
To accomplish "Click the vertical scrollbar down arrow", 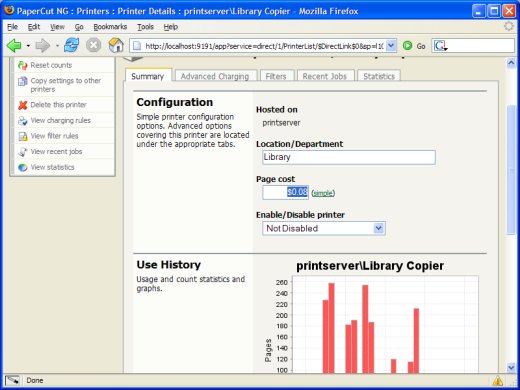I will (x=511, y=367).
